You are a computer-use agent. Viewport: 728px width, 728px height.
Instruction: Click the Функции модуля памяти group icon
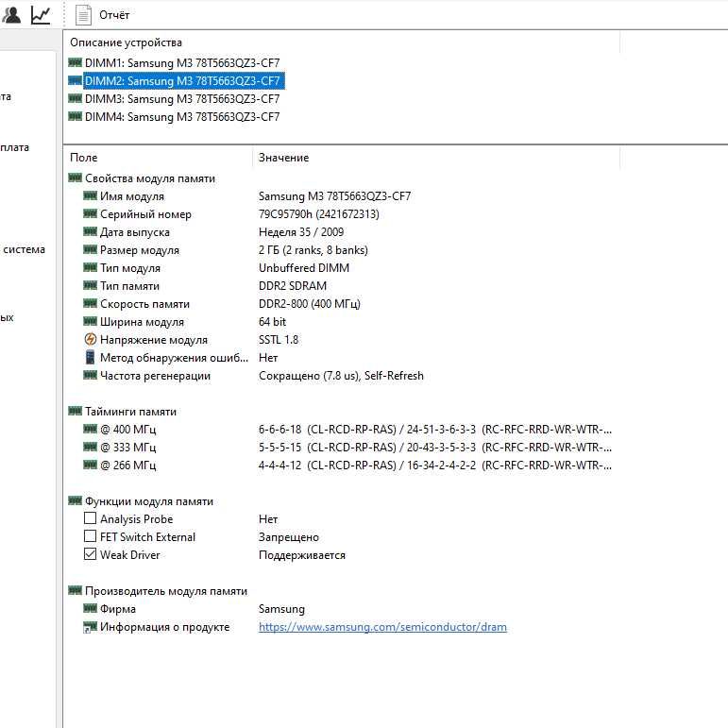point(75,500)
